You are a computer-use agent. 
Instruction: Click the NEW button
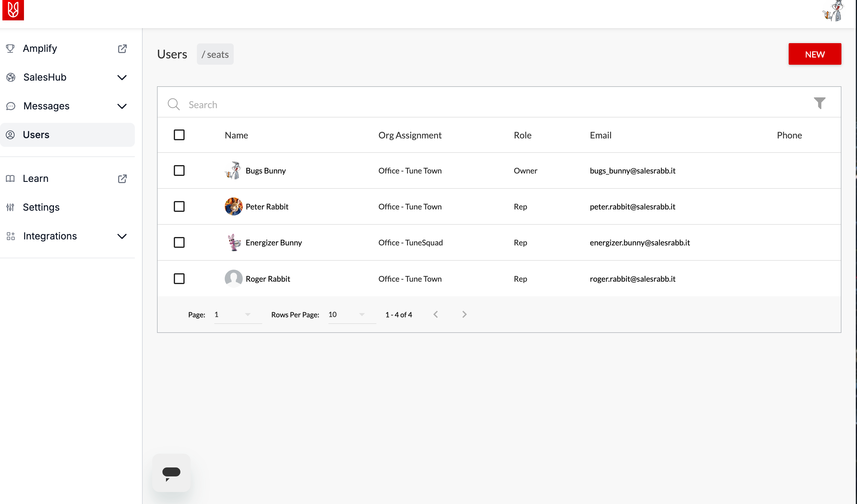(815, 54)
